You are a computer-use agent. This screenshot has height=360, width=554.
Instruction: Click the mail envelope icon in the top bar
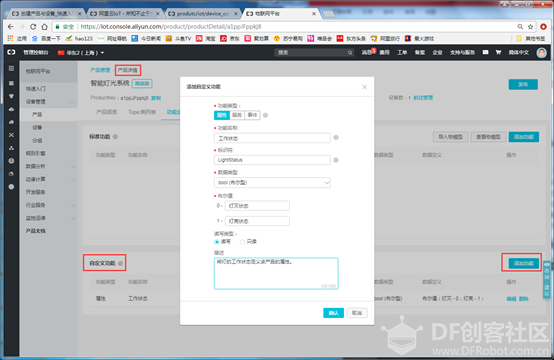[x=485, y=52]
